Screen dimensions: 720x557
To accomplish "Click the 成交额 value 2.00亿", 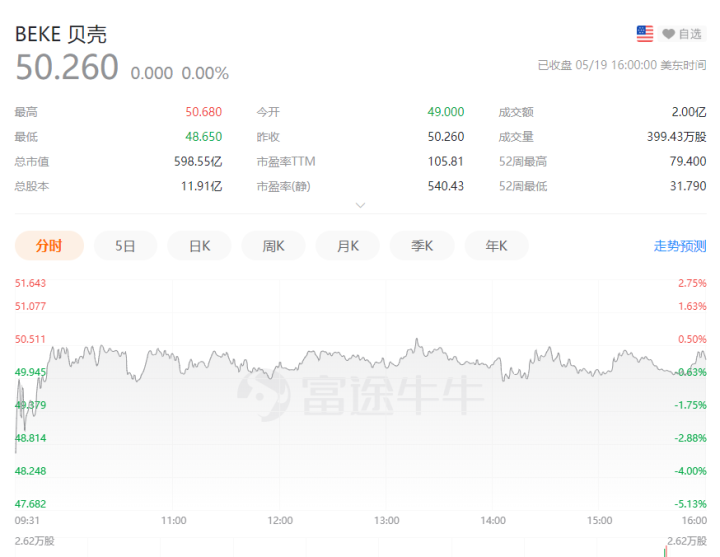I will [x=689, y=112].
